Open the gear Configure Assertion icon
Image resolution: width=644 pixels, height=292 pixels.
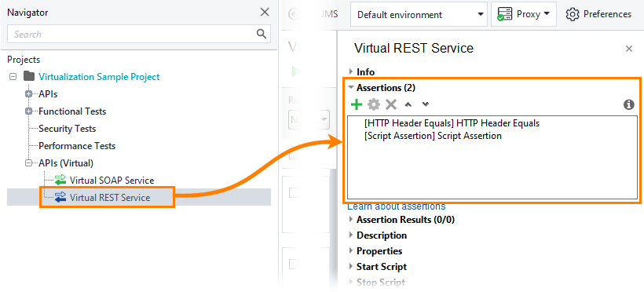(x=374, y=104)
